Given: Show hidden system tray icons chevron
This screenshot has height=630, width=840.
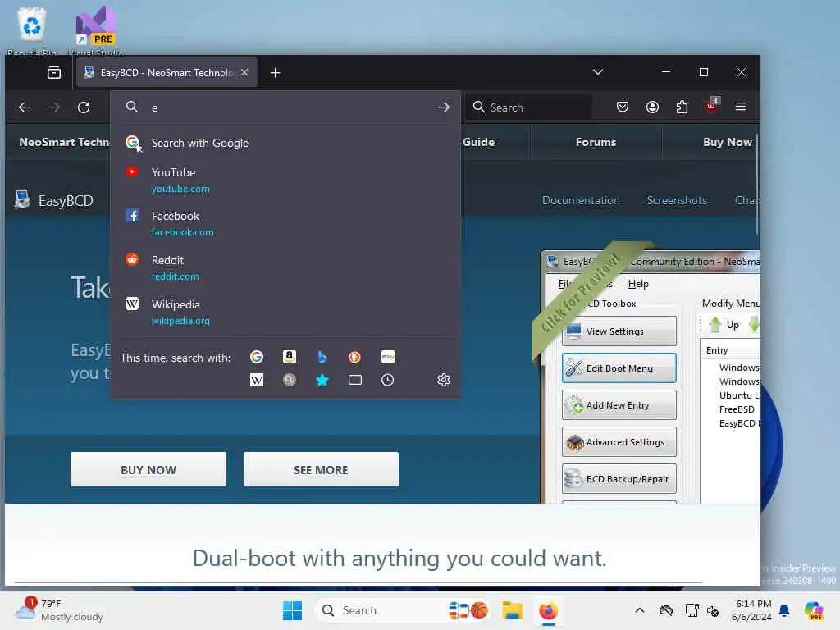Looking at the screenshot, I should click(640, 610).
